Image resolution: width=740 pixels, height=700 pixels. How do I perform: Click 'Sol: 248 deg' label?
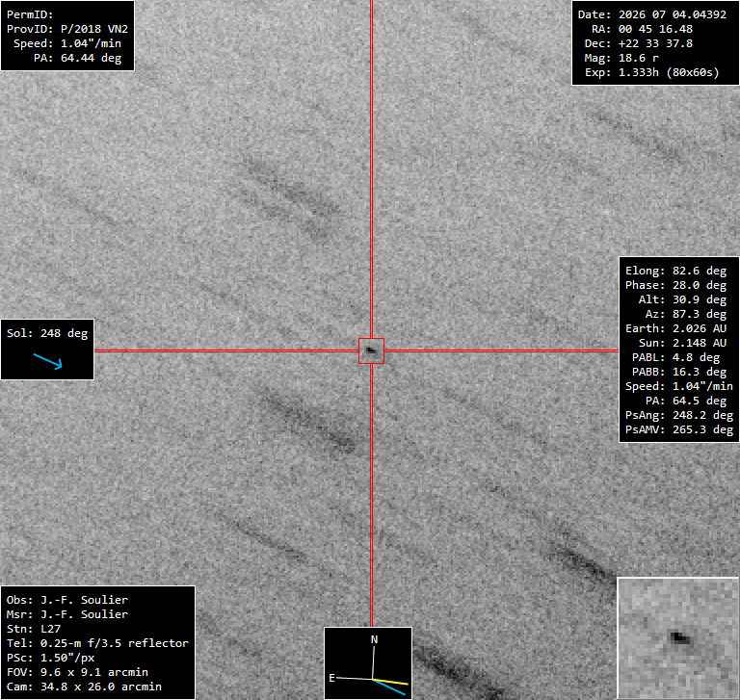click(47, 333)
